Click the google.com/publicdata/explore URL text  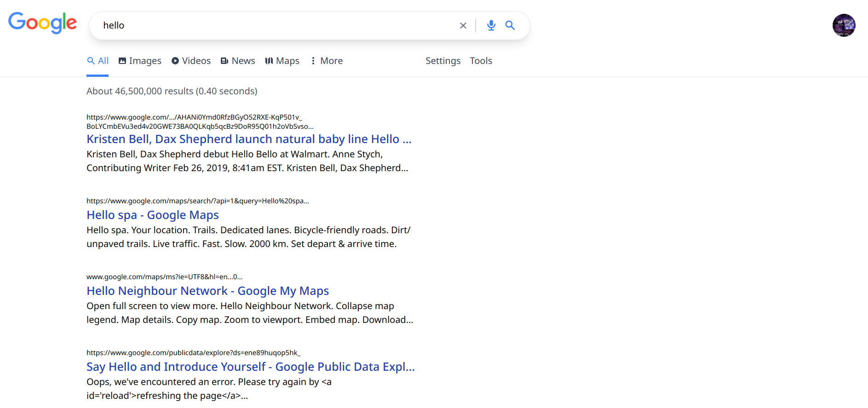point(193,353)
